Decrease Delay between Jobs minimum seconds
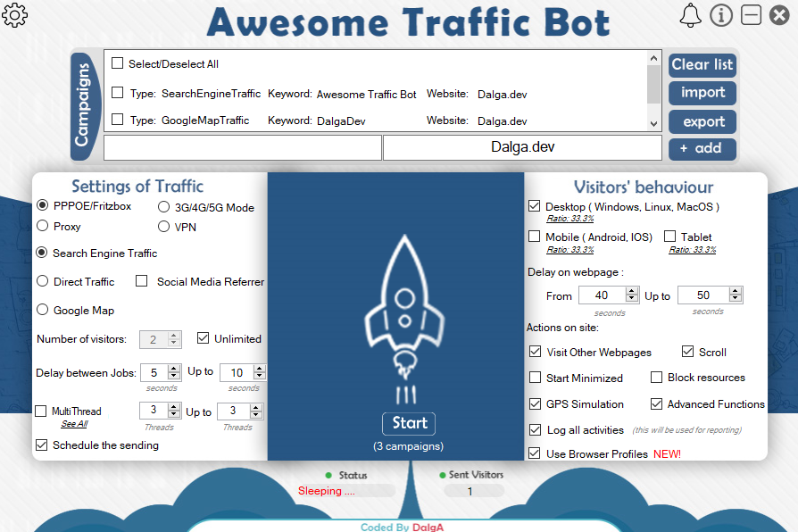The width and height of the screenshot is (798, 532). (x=173, y=376)
